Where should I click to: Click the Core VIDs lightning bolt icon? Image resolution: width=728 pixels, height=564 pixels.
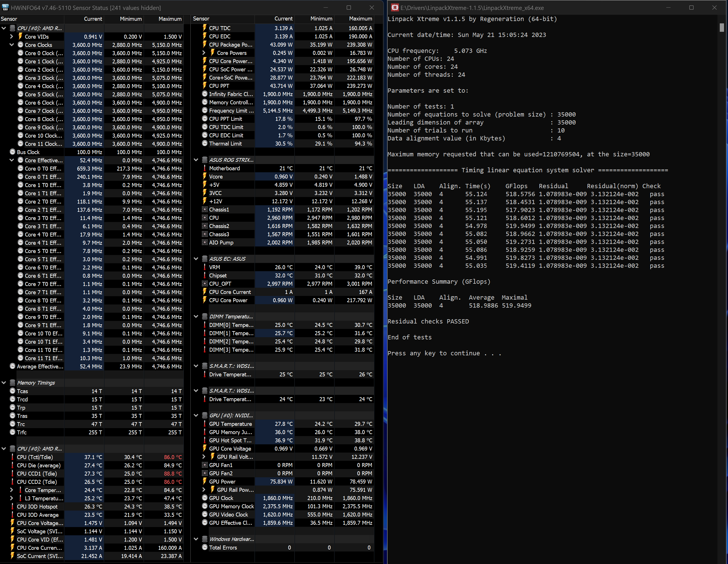tap(20, 36)
